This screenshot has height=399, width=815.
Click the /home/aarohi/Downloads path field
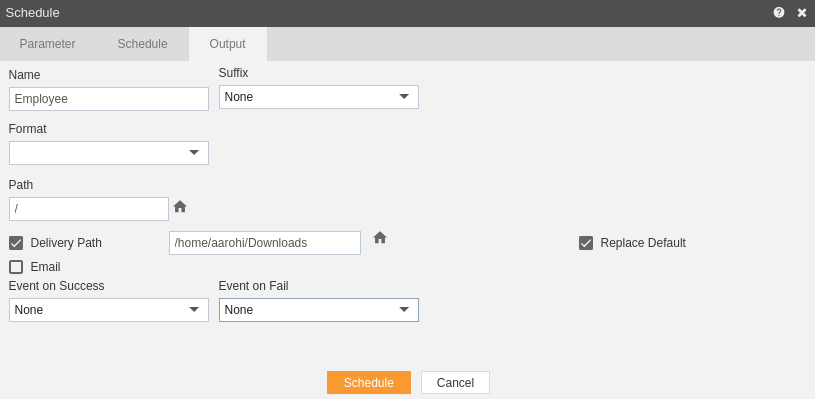(x=265, y=243)
